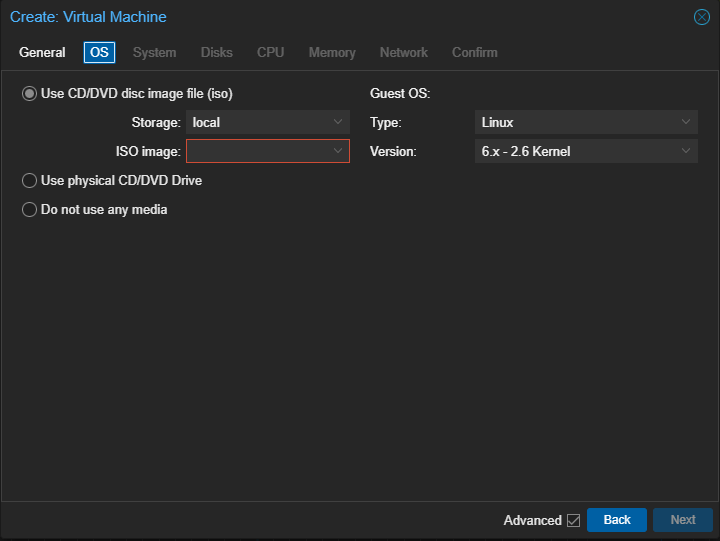
Task: Click the Guest OS: heading text
Action: tap(400, 94)
